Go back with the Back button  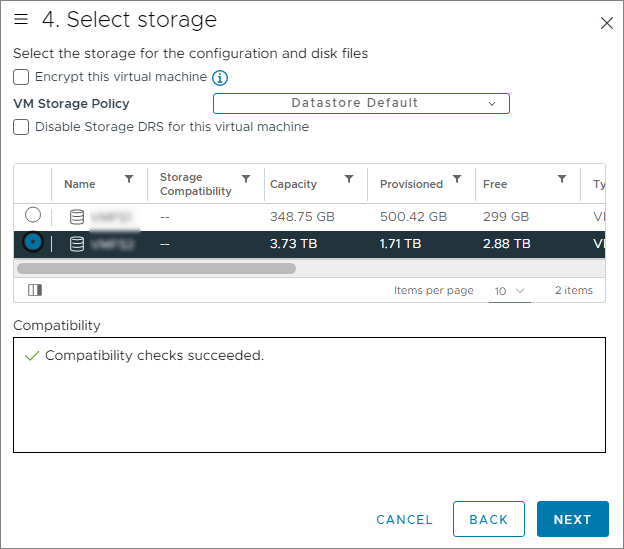click(488, 519)
